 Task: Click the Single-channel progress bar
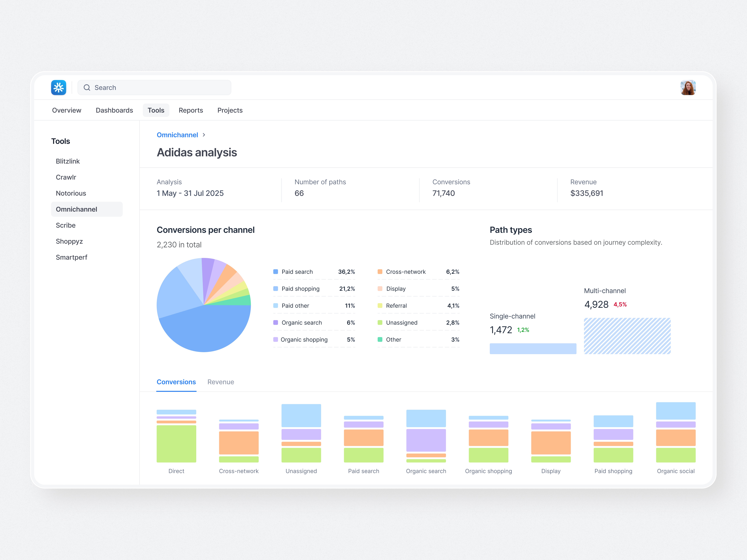[533, 348]
